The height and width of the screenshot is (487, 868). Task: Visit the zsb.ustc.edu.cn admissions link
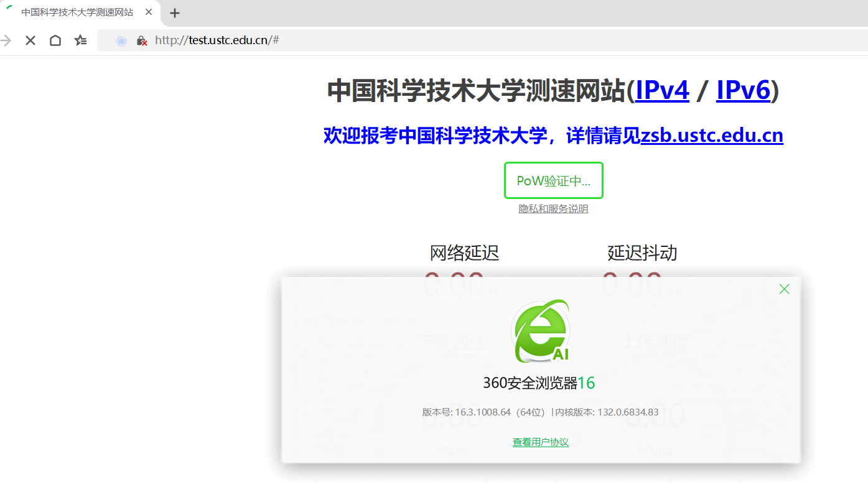tap(712, 136)
